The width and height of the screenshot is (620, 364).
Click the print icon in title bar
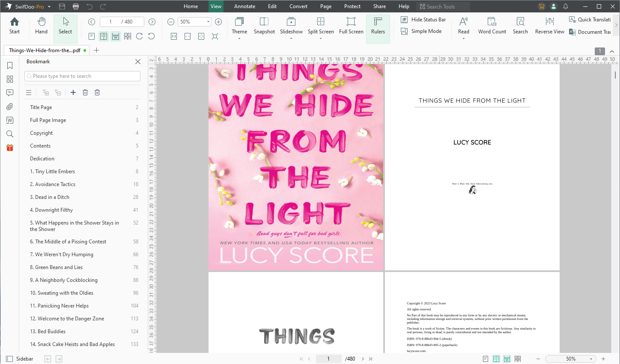(76, 6)
